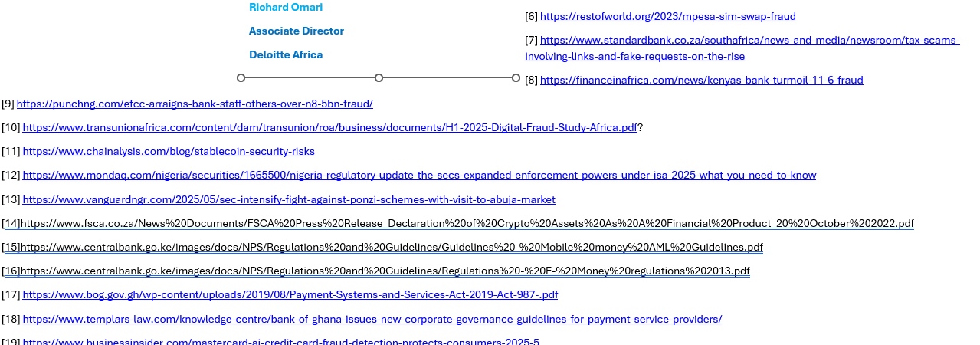Open the Chainalysis stablecoin security risks link
980x345 pixels.
point(169,152)
